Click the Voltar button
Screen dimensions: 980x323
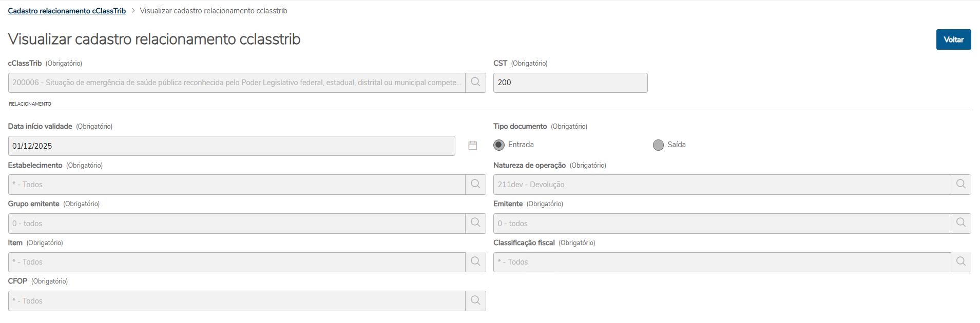click(x=953, y=39)
